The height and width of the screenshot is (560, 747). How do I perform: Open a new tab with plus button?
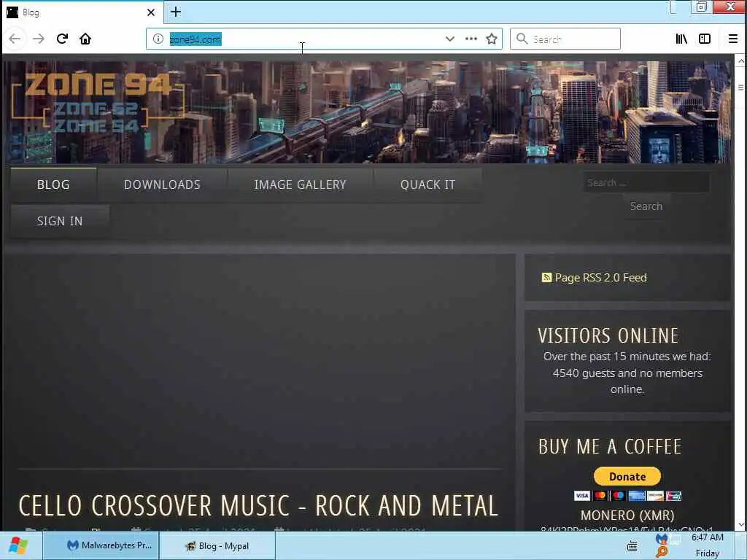pos(176,12)
